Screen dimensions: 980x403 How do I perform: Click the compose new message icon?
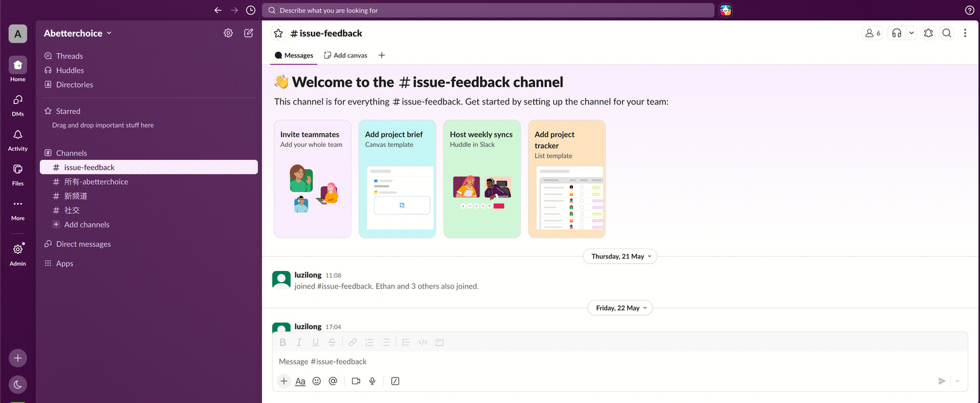click(x=249, y=33)
